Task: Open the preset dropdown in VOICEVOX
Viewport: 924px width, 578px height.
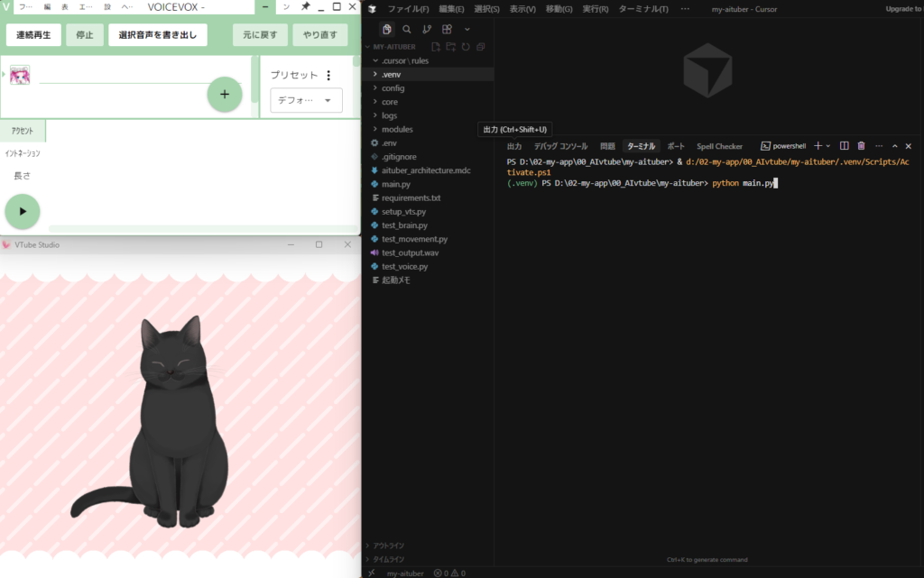Action: (307, 101)
